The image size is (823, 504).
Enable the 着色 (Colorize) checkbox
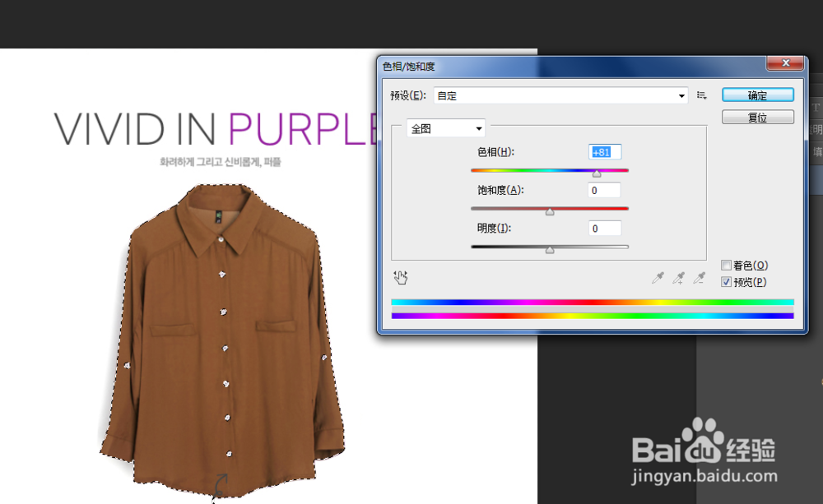click(727, 266)
